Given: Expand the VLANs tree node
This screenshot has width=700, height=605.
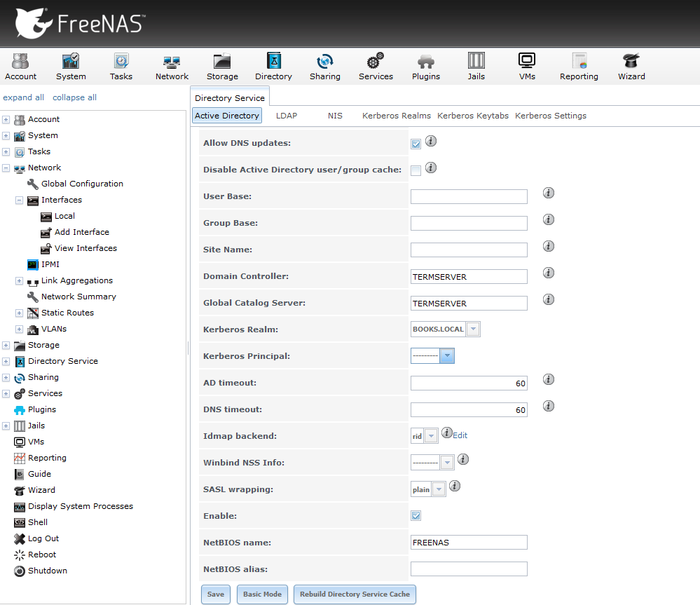Looking at the screenshot, I should 19,329.
